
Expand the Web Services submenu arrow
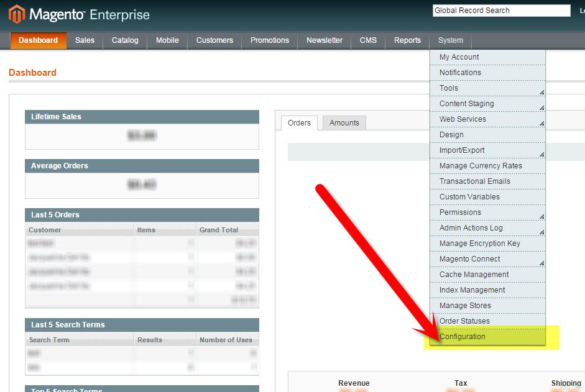coord(541,124)
